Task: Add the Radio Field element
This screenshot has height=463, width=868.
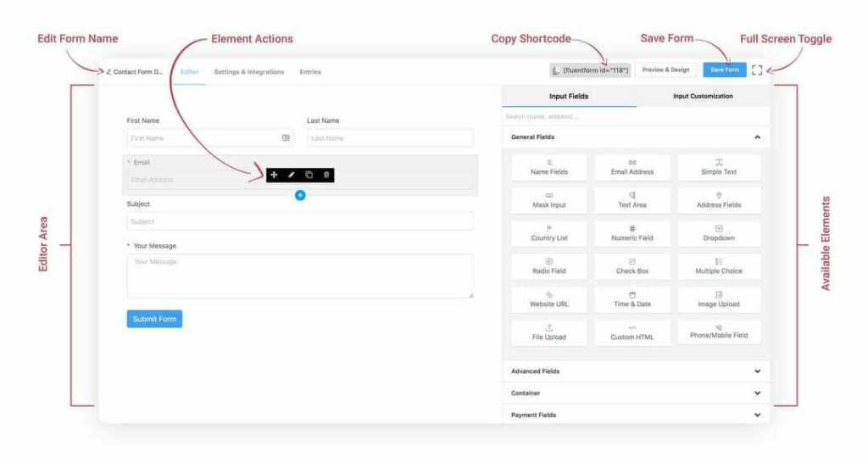Action: [x=549, y=266]
